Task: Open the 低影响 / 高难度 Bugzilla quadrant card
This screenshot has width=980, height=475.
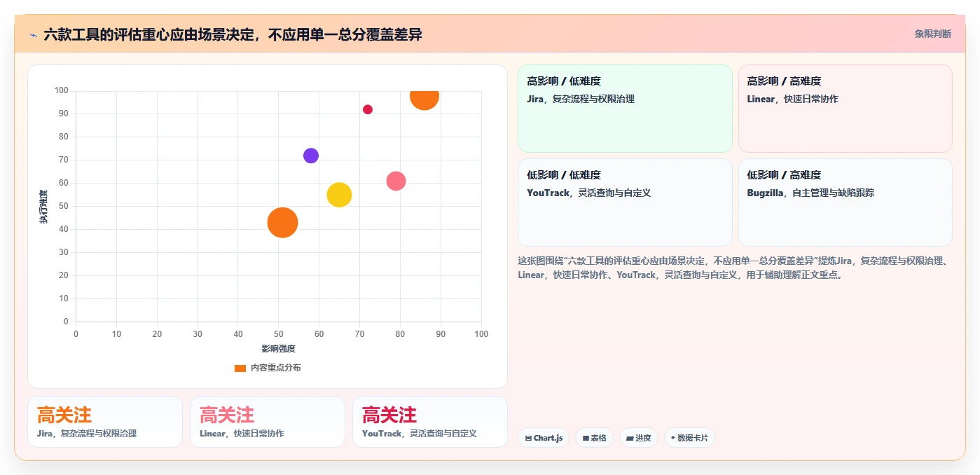Action: click(x=846, y=202)
